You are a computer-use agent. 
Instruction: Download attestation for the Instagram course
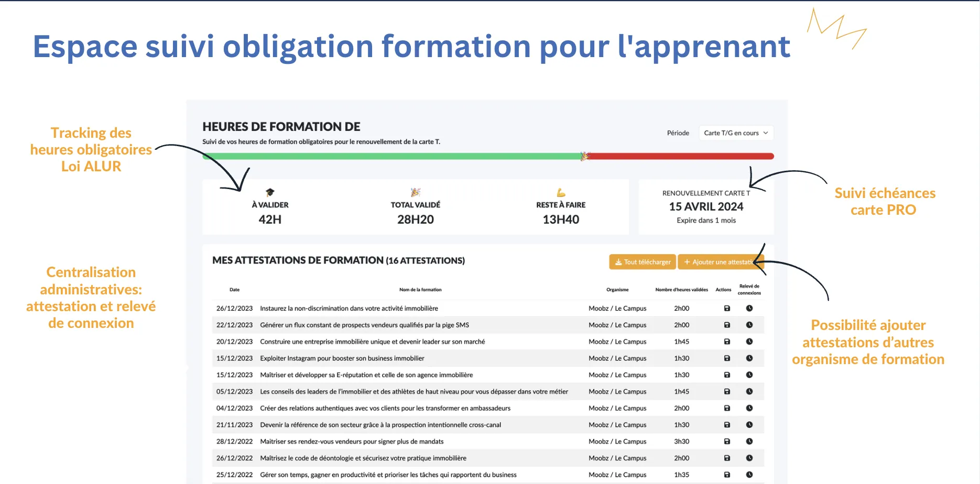[x=727, y=358]
